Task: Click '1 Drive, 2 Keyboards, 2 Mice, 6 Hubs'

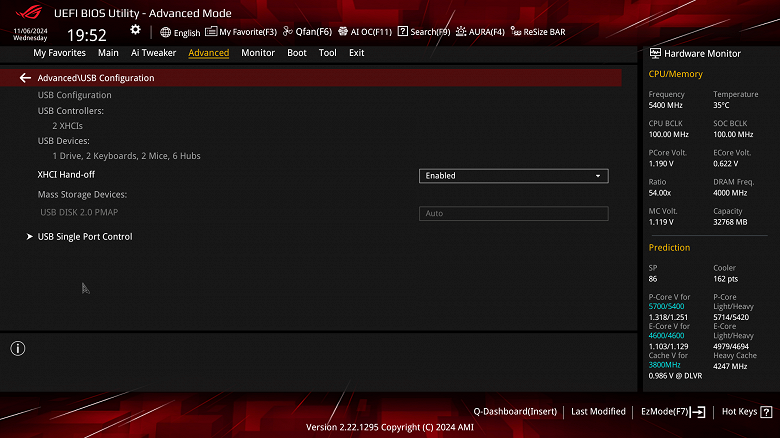Action: pos(126,156)
